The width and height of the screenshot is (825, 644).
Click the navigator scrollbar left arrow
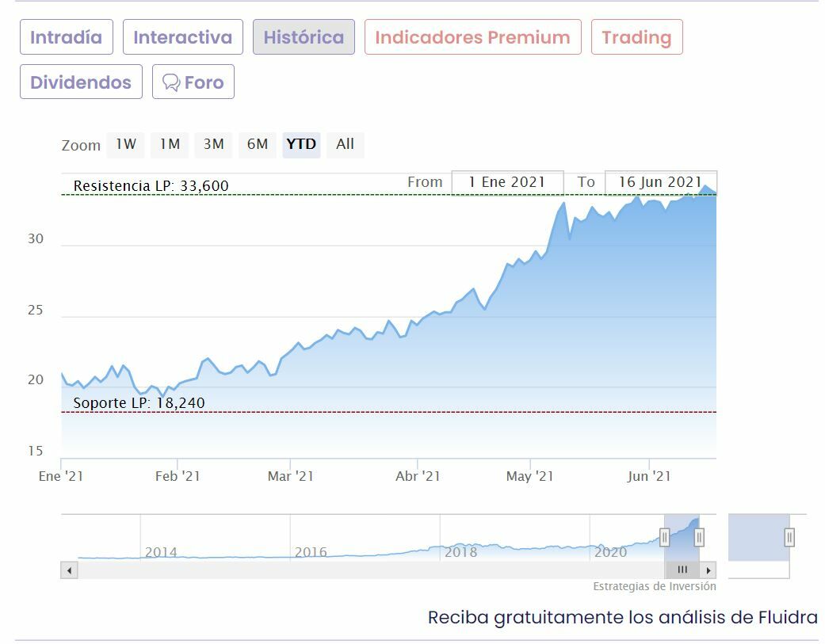pyautogui.click(x=70, y=570)
